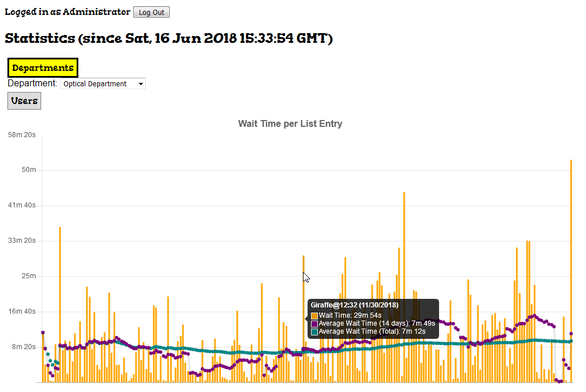This screenshot has width=586, height=392.
Task: Click the Giraffe@12:32 tooltip header
Action: [354, 305]
